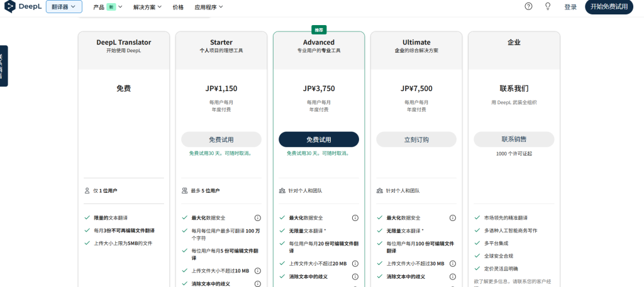
Task: Click the team icon in the Advanced plan
Action: point(282,191)
